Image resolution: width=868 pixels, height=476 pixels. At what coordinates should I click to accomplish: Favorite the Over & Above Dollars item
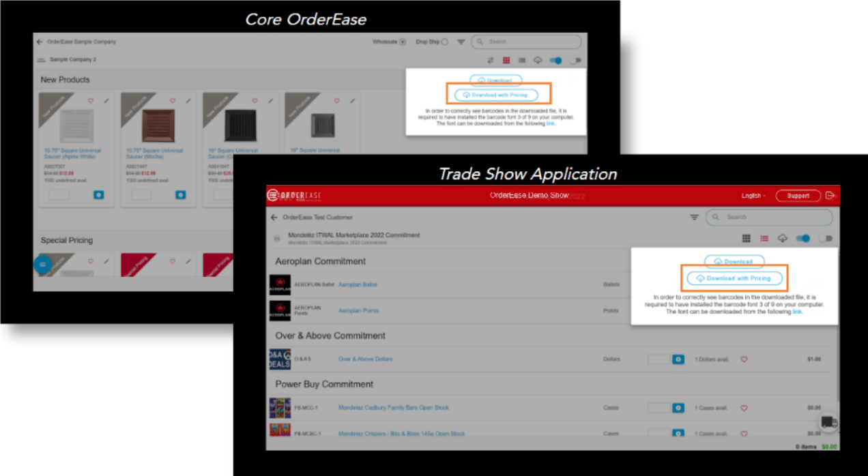pos(743,359)
